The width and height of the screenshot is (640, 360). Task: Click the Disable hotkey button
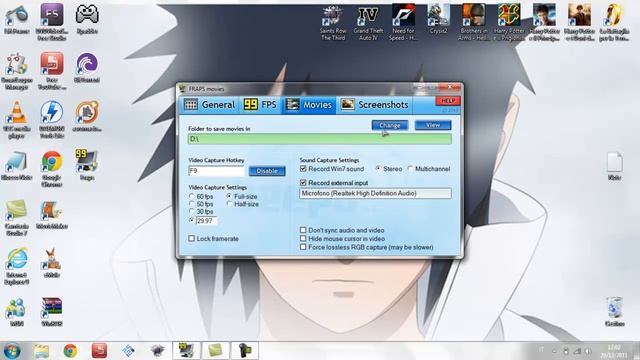(x=267, y=171)
